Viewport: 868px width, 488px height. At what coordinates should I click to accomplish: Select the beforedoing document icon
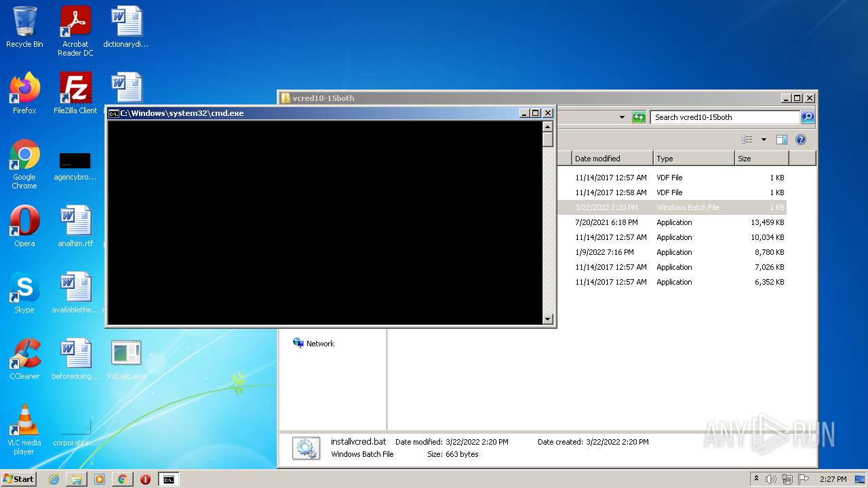[75, 359]
